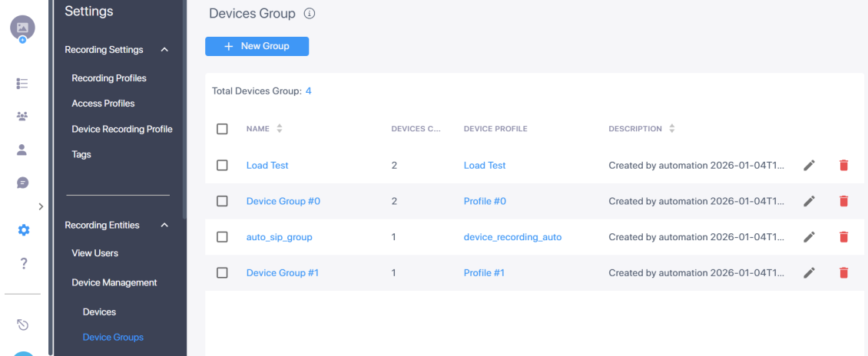
Task: Check the Load Test row checkbox
Action: 223,166
